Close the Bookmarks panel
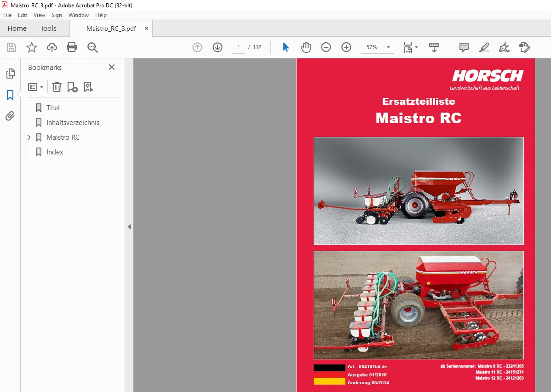551x392 pixels. click(x=112, y=67)
